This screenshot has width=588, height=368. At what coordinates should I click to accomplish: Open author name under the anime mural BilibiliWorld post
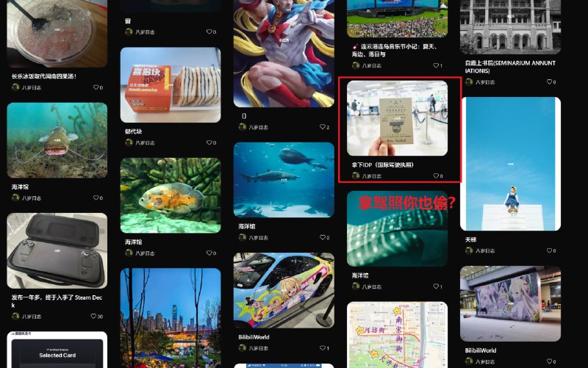pos(486,361)
